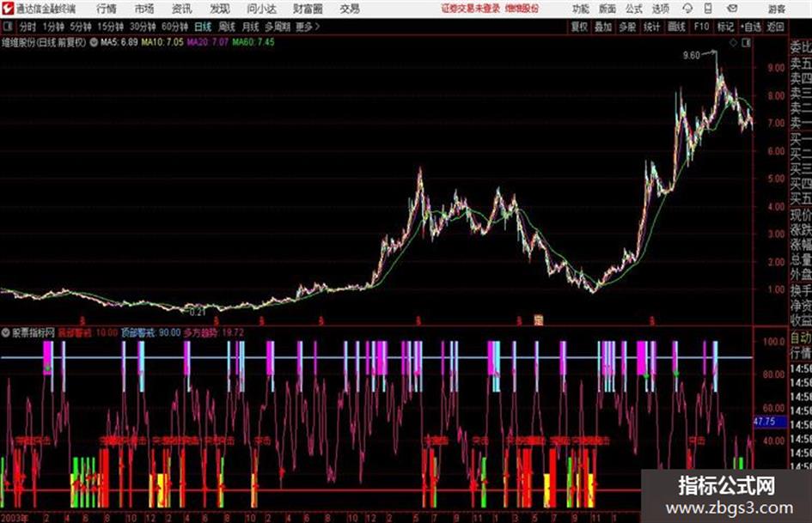
Task: Click the diamond icon at chart top right
Action: 733,43
